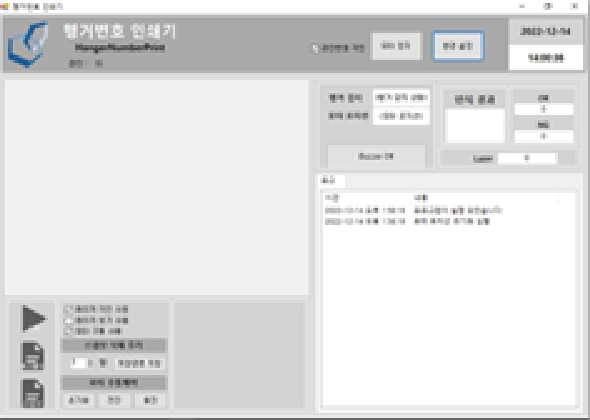Click the count field showing 0
The width and height of the screenshot is (590, 420).
[527, 158]
